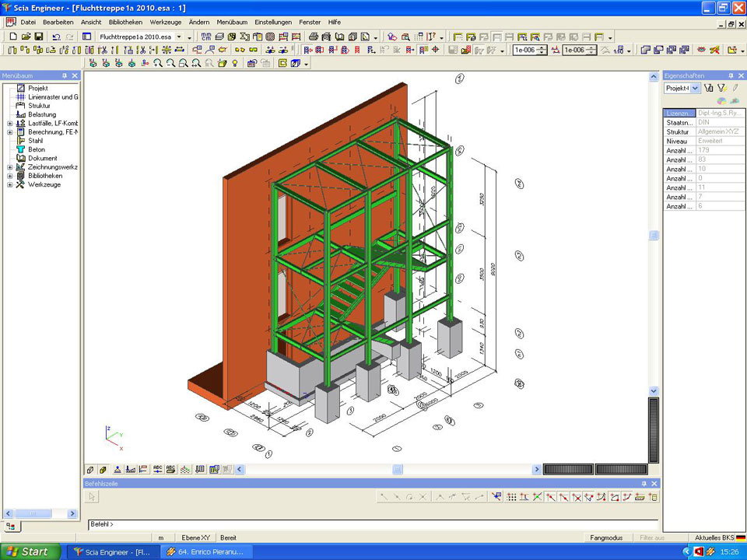The width and height of the screenshot is (747, 560).
Task: Click into the Befehl command line input
Action: click(x=373, y=525)
